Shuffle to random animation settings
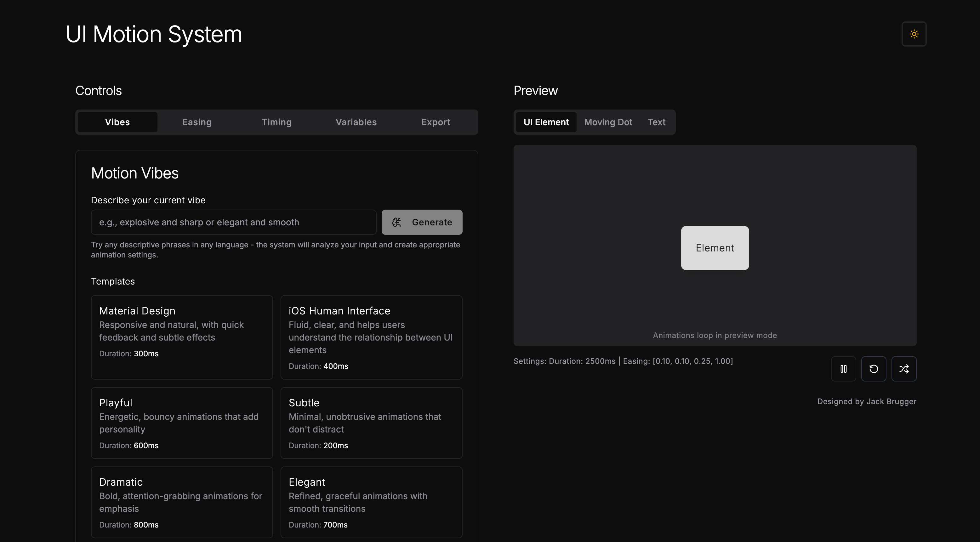The height and width of the screenshot is (542, 980). pos(904,369)
